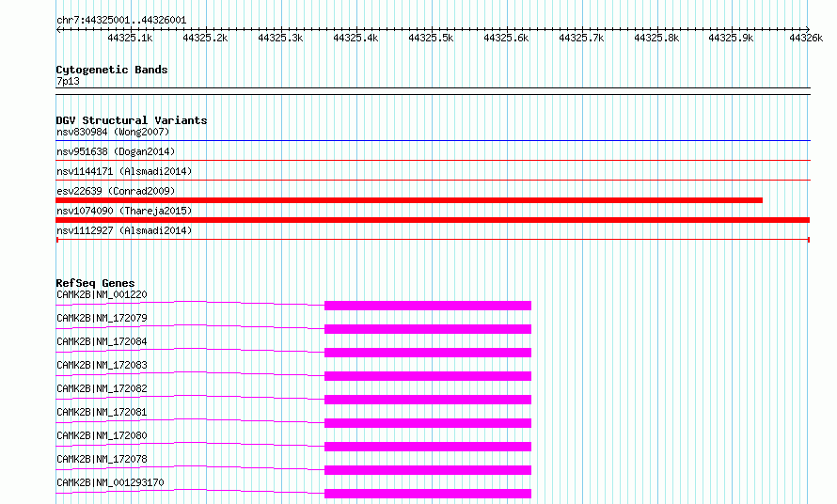
Task: Select variant nsv830984 (Wong2007) label
Action: coord(113,132)
